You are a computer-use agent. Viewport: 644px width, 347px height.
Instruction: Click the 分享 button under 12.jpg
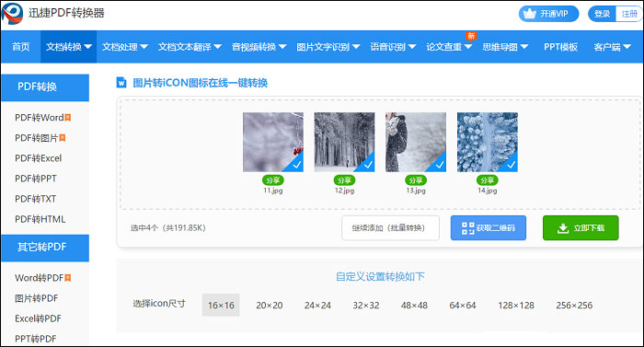point(344,180)
